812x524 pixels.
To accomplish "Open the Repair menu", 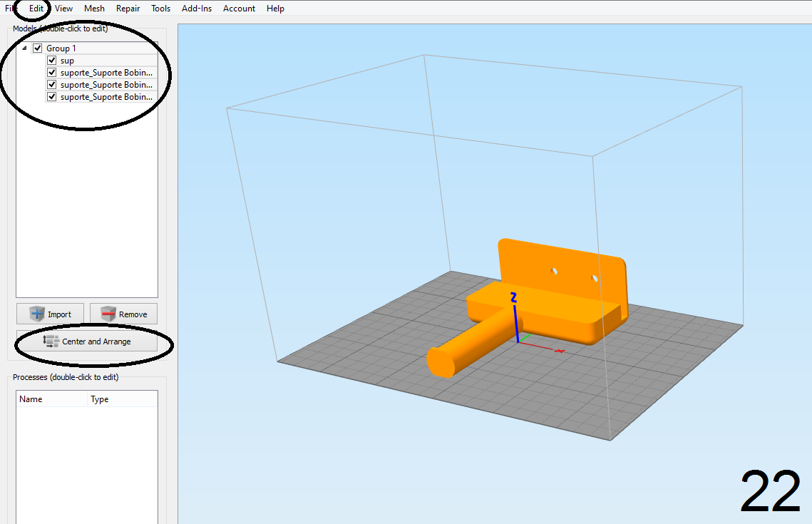I will point(128,9).
